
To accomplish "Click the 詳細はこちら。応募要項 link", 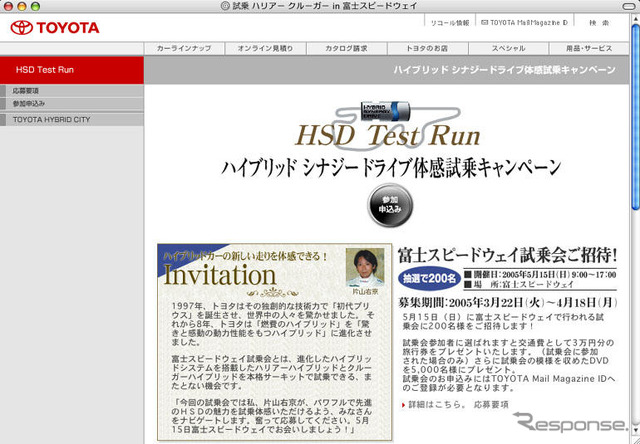I will pyautogui.click(x=458, y=405).
